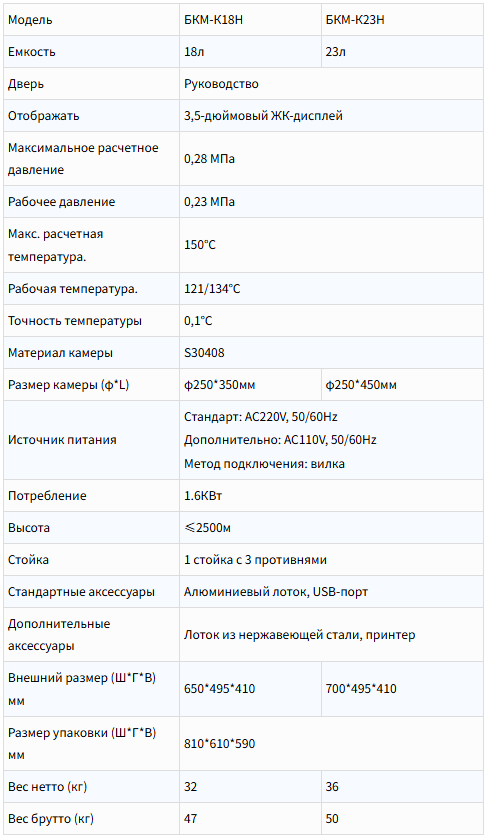Click the 121/134°C working temperature cell

pos(331,289)
